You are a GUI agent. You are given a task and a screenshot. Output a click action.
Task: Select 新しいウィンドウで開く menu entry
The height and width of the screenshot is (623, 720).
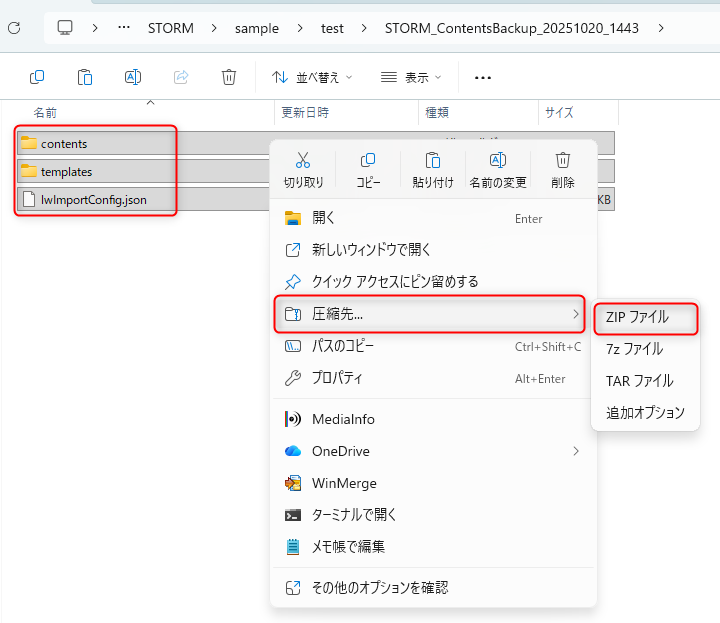433,250
